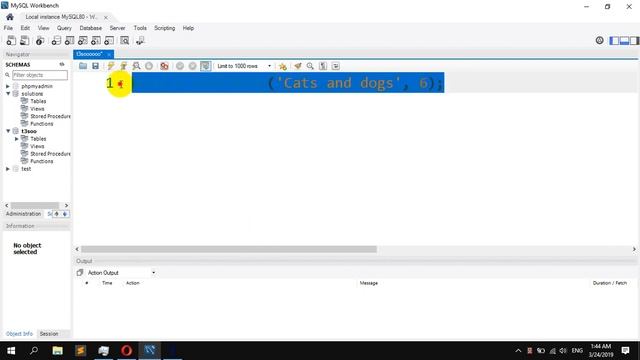The width and height of the screenshot is (640, 360).
Task: Run explain plan magnifier-lightning icon
Action: (136, 66)
